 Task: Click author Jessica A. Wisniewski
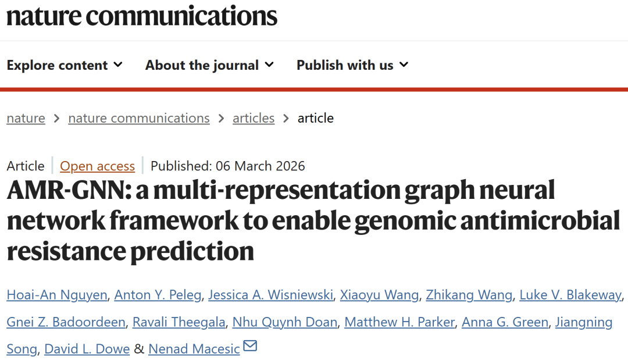point(272,295)
